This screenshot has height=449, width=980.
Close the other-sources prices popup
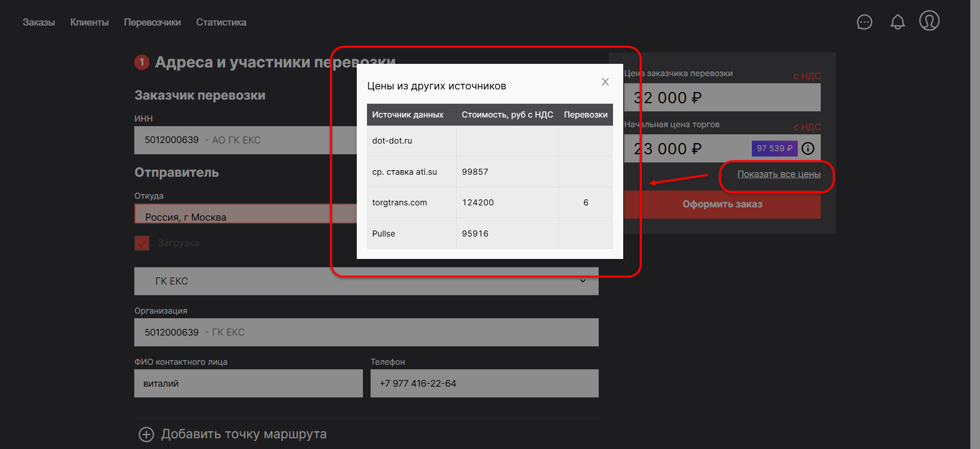coord(605,82)
